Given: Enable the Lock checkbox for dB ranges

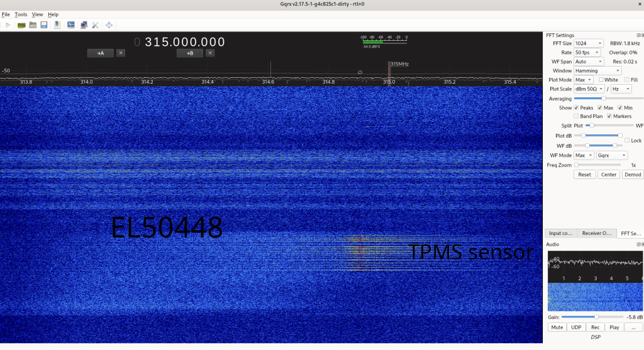Looking at the screenshot, I should coord(627,140).
